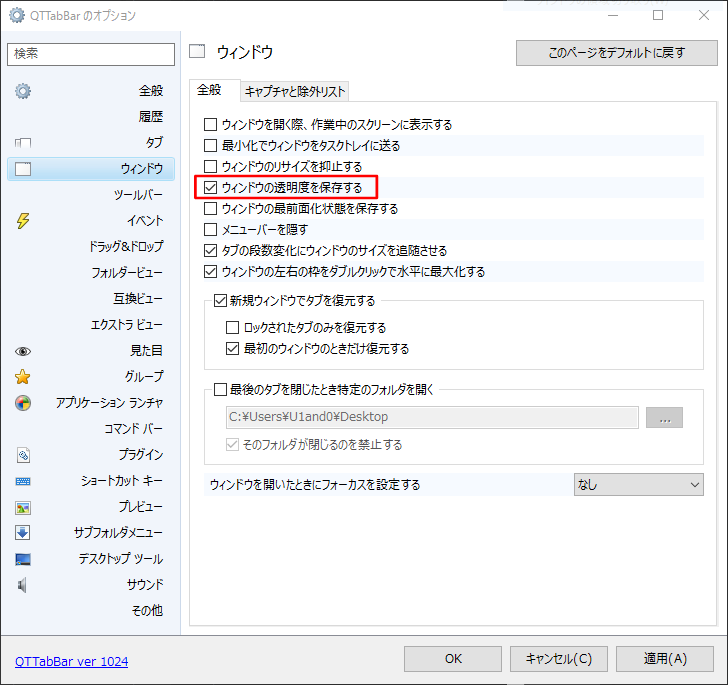Enable ウィンドウの最前面化状態を保存する
The width and height of the screenshot is (728, 685).
210,209
